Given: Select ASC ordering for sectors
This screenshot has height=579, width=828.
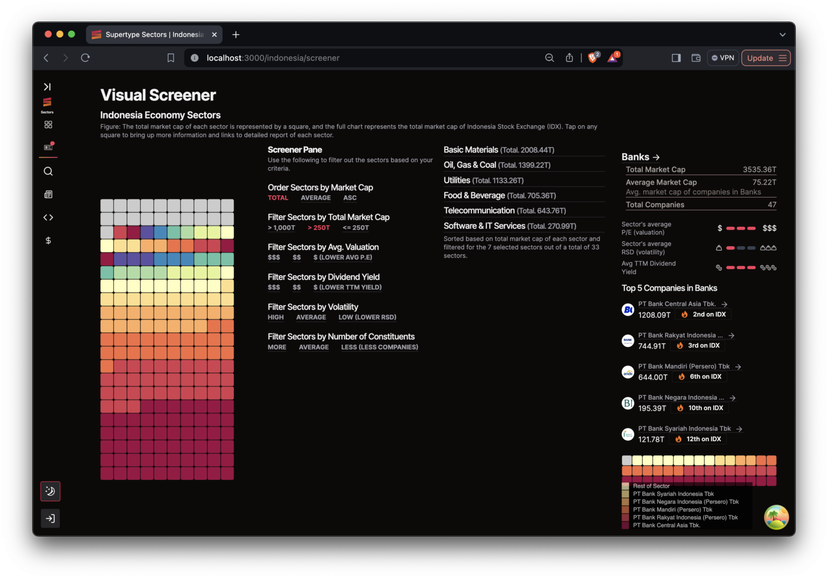Looking at the screenshot, I should [350, 198].
